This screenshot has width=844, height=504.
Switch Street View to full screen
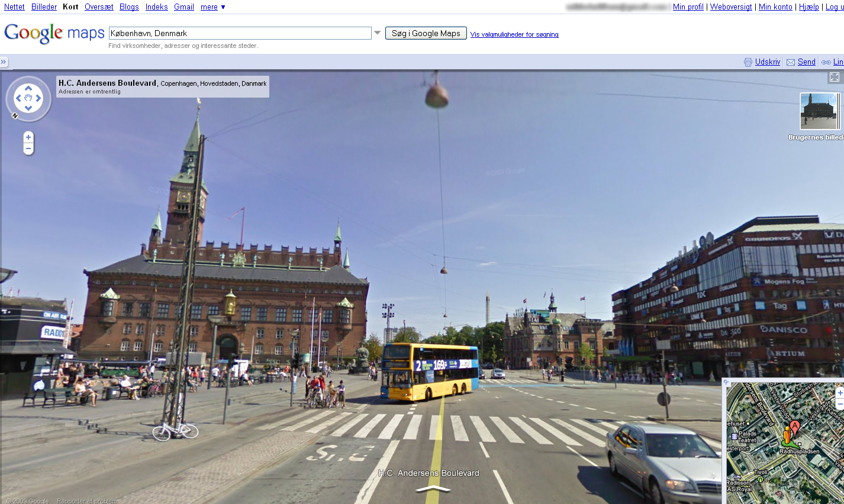tap(835, 77)
